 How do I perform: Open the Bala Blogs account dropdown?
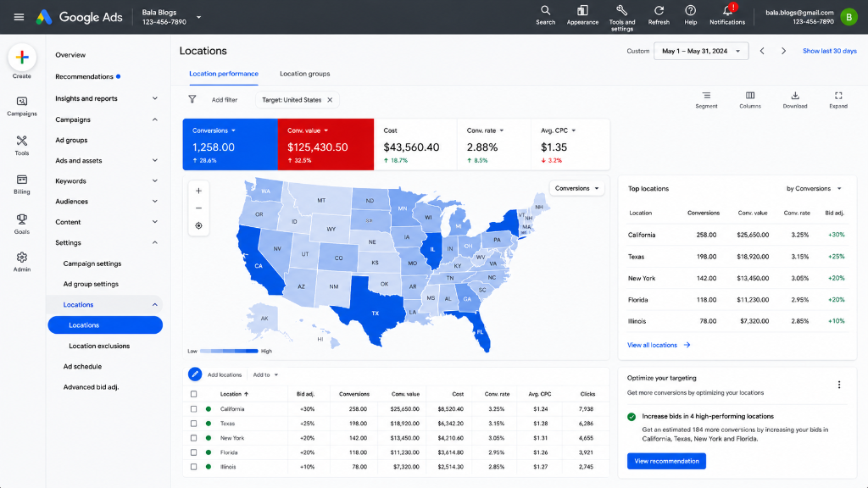click(198, 17)
